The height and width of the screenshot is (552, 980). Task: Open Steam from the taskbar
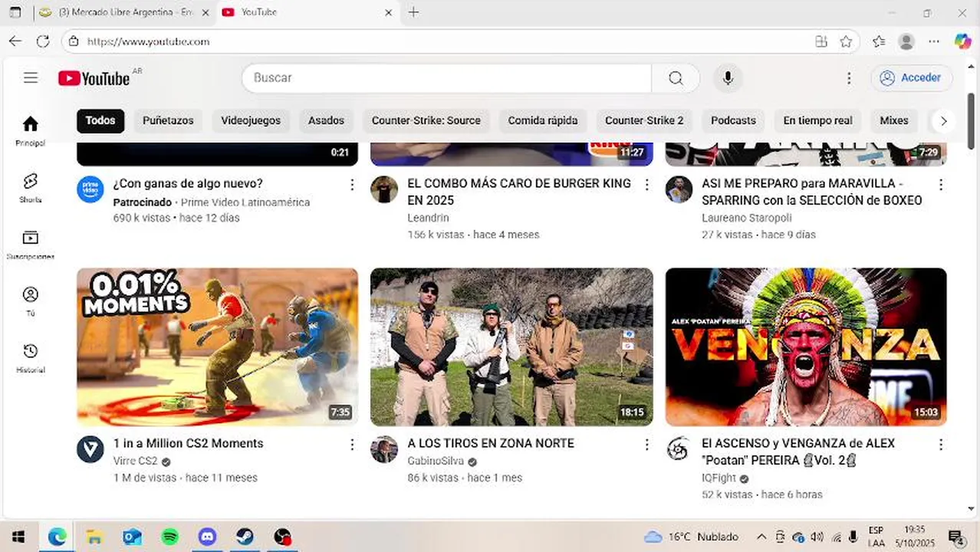(245, 537)
